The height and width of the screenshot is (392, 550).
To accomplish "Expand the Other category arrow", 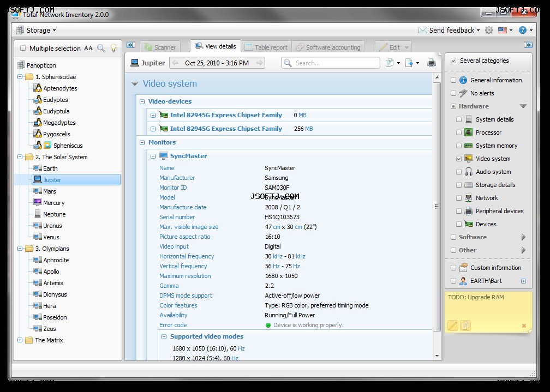I will (x=523, y=250).
